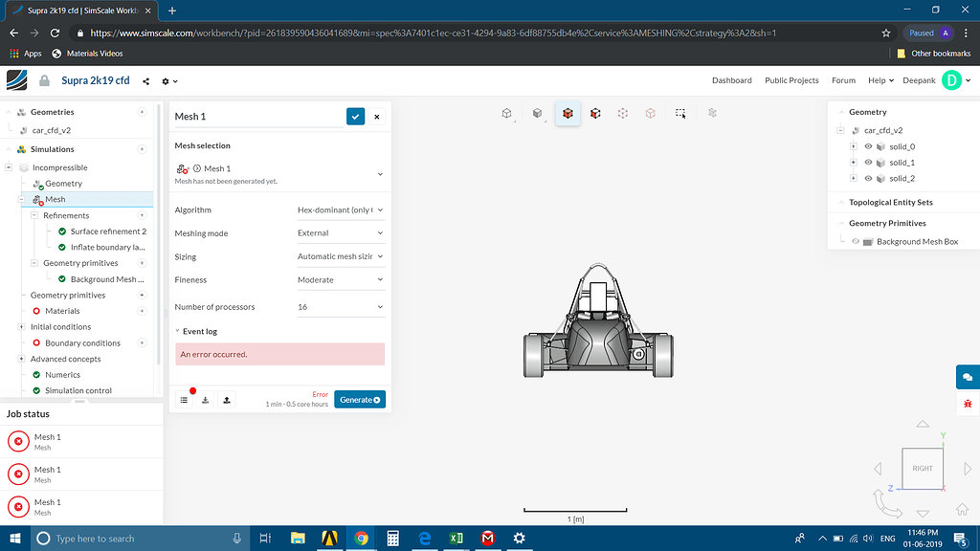Enable the box selection tool
Viewport: 980px width, 551px height.
tap(680, 113)
